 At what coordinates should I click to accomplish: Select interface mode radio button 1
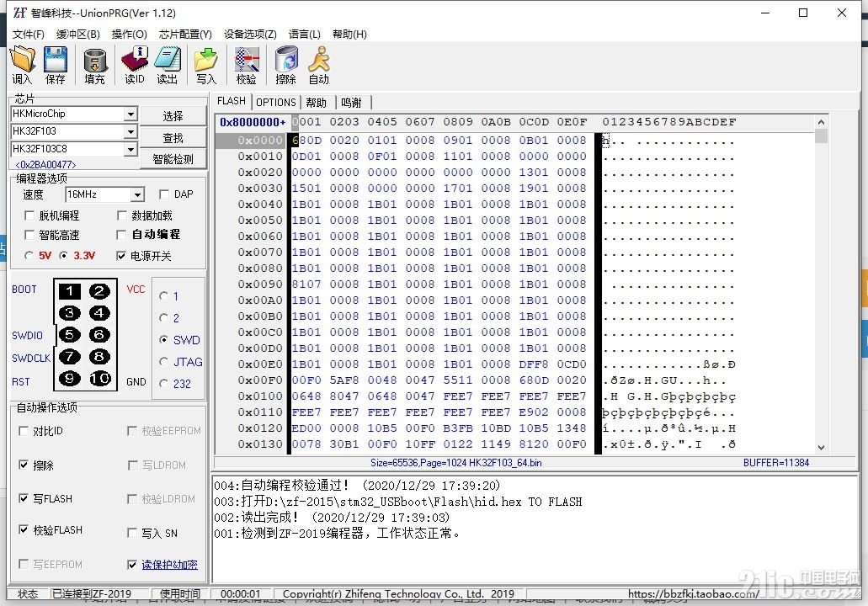click(x=163, y=296)
